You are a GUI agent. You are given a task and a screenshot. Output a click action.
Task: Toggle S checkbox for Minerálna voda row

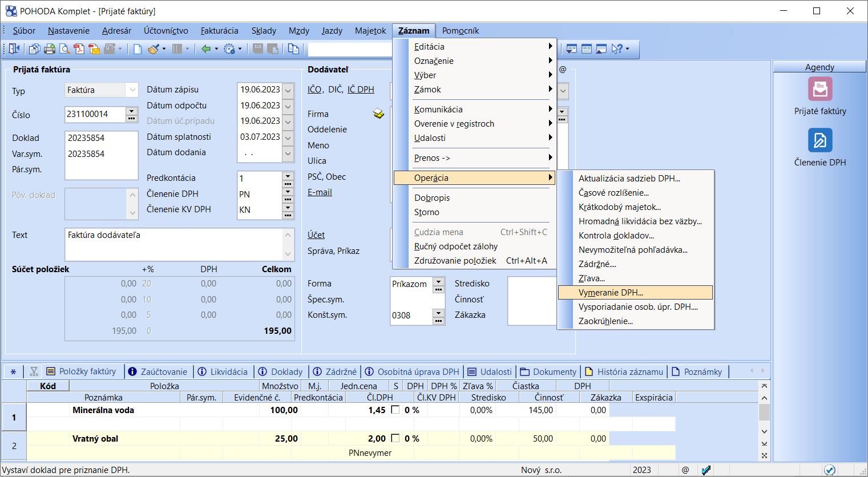click(395, 410)
